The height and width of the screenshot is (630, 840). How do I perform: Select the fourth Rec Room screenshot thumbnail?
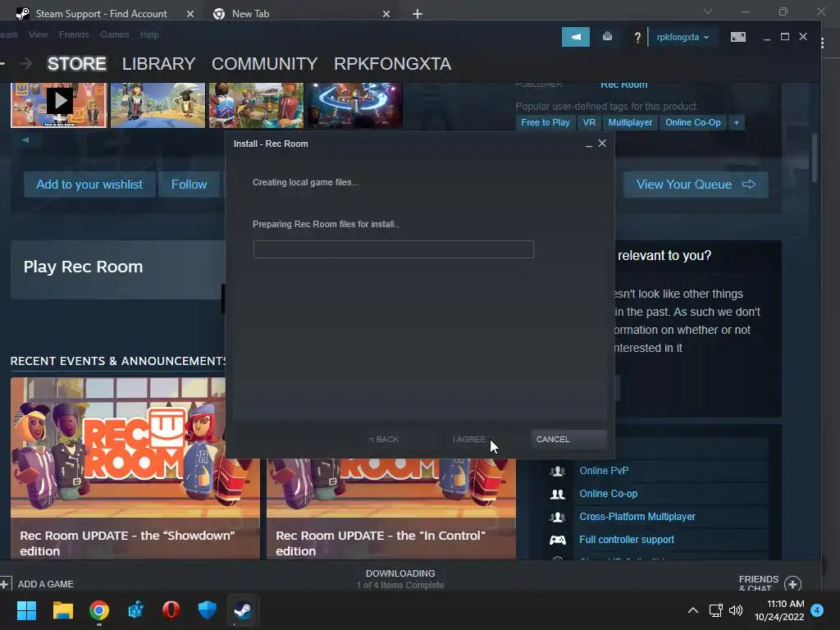354,104
